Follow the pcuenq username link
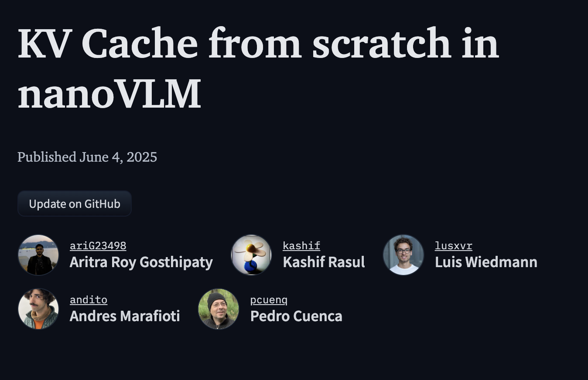The width and height of the screenshot is (588, 380). 269,300
